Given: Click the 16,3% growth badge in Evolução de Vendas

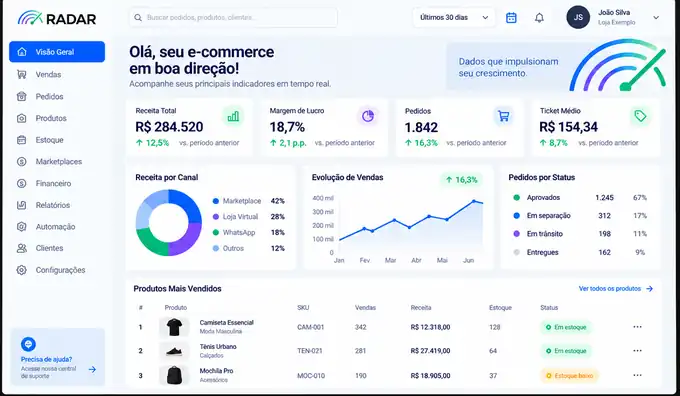Looking at the screenshot, I should pyautogui.click(x=461, y=180).
